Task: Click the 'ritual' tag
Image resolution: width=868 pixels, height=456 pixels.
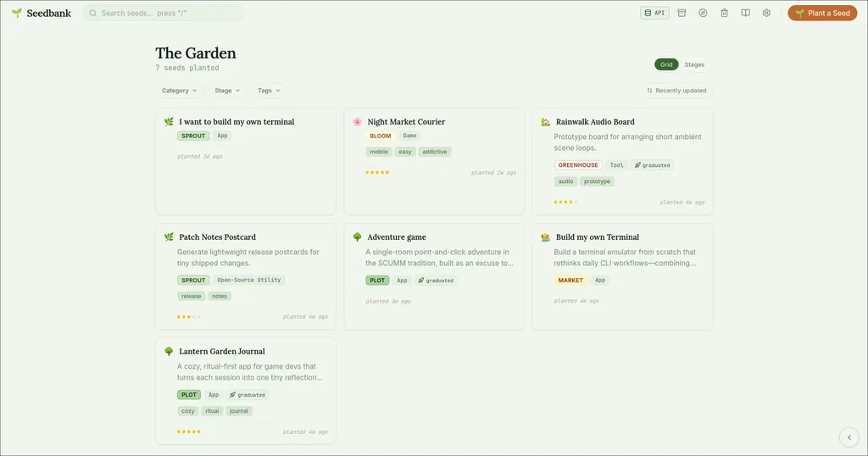Action: pos(212,410)
